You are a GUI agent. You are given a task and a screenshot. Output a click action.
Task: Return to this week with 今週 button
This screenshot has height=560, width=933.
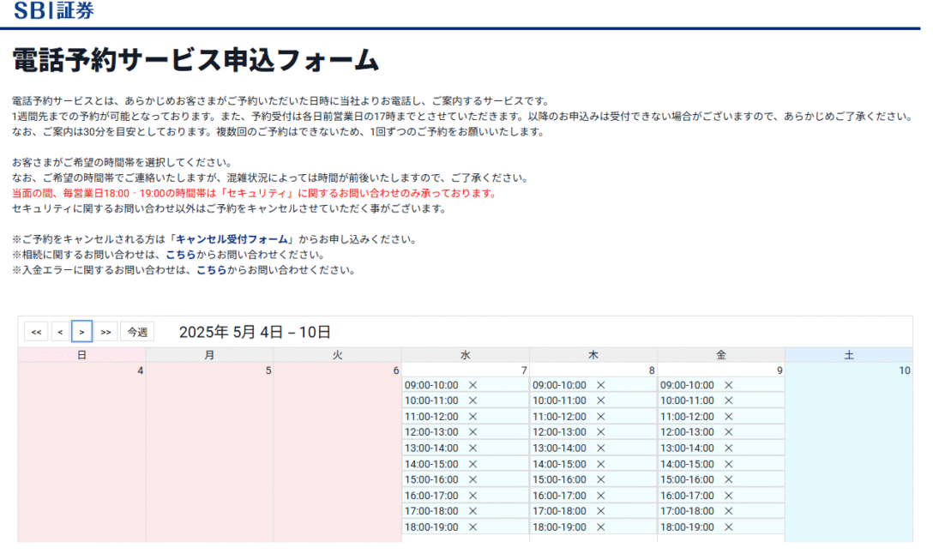tap(137, 332)
